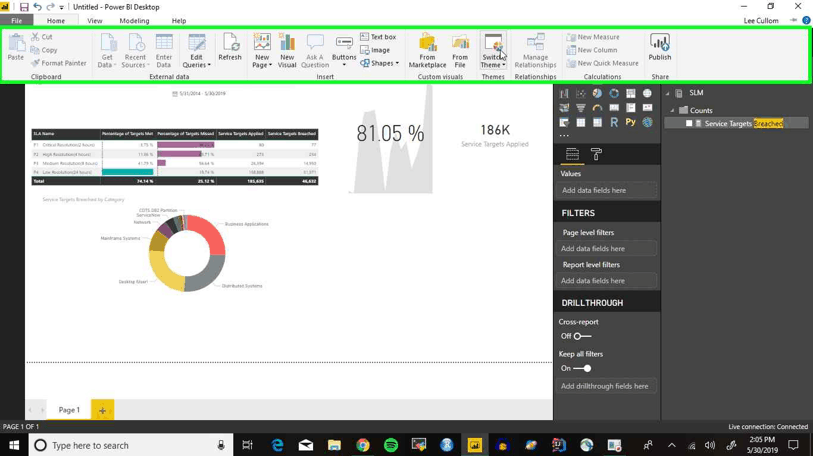Open the Recent Sources dropdown
The height and width of the screenshot is (458, 816).
pyautogui.click(x=135, y=50)
